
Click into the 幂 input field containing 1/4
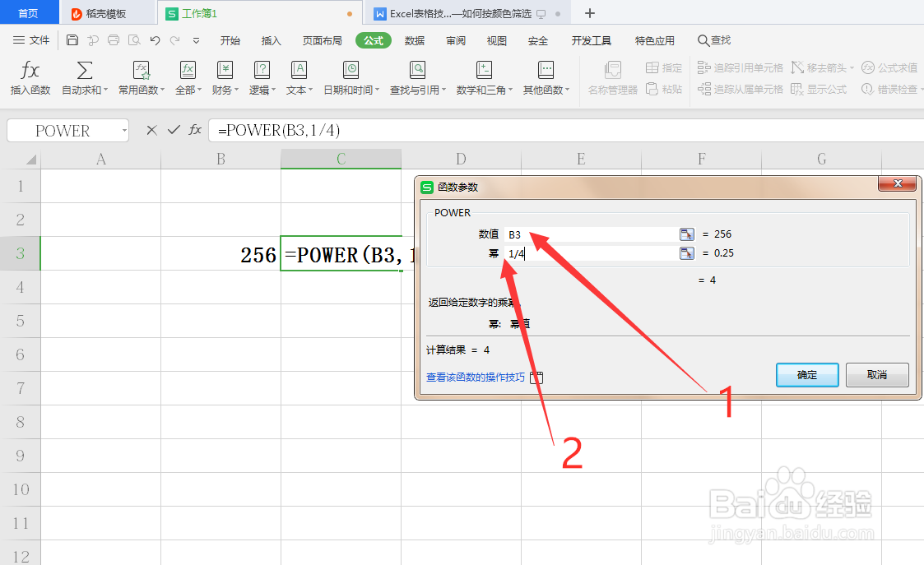pos(591,253)
